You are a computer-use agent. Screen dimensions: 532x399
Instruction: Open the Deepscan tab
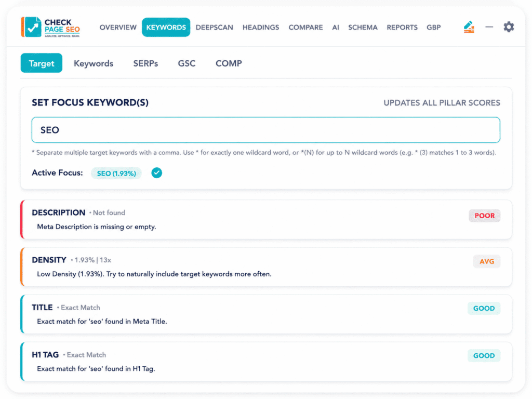pyautogui.click(x=215, y=28)
